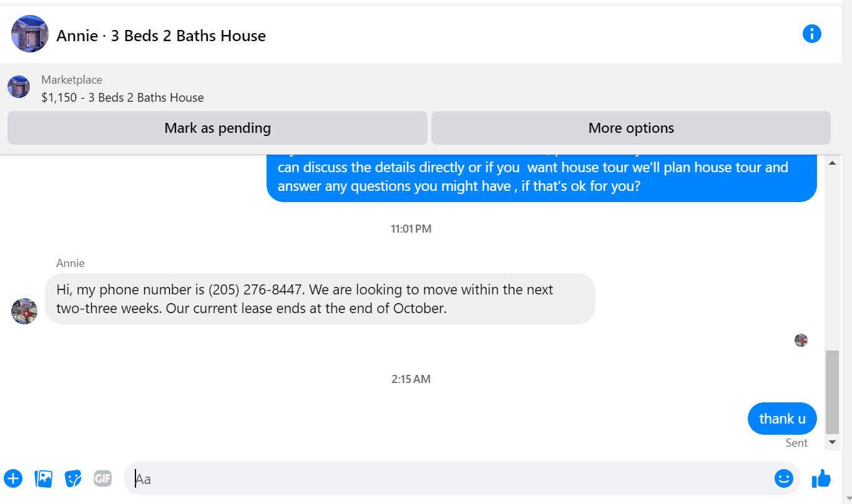This screenshot has height=504, width=852.
Task: Open emoji picker smiley icon
Action: click(x=783, y=478)
